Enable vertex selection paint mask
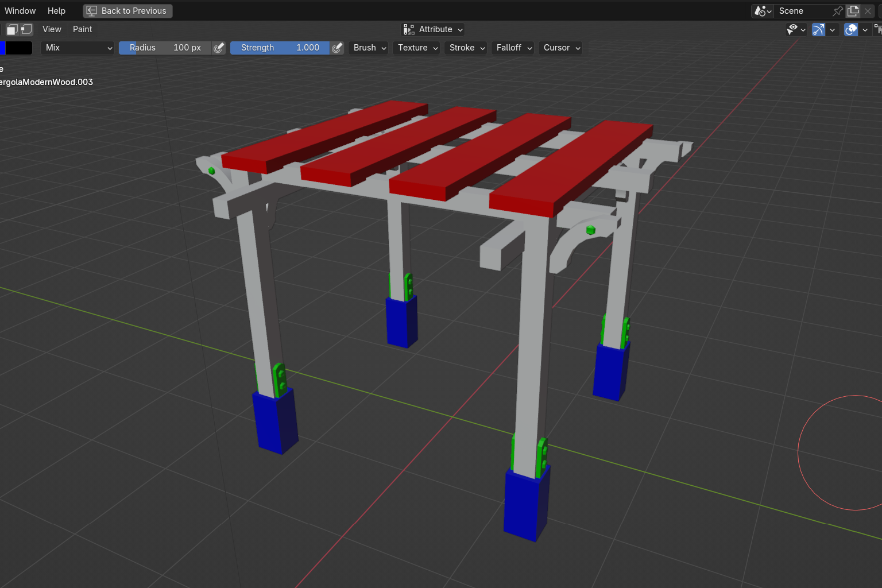 coord(26,29)
